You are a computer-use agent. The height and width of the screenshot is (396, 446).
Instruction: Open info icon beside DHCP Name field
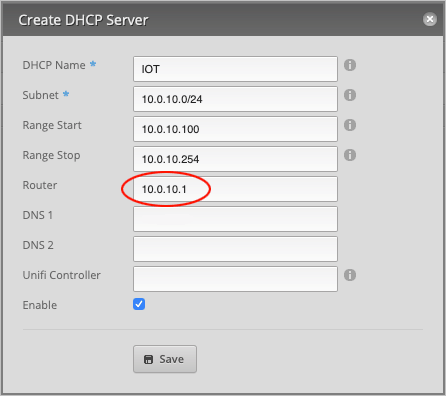click(350, 65)
